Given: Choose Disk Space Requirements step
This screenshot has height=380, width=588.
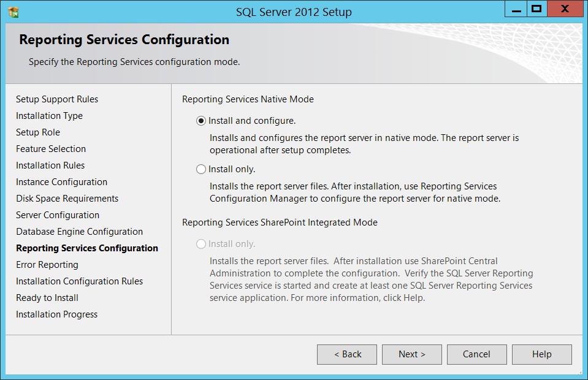Looking at the screenshot, I should (67, 199).
